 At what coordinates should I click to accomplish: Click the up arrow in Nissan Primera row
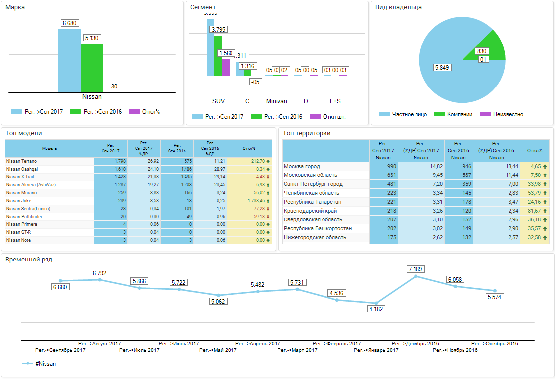pyautogui.click(x=268, y=224)
